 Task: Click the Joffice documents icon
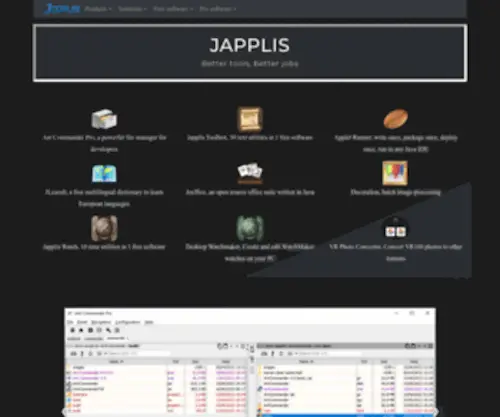tap(250, 173)
